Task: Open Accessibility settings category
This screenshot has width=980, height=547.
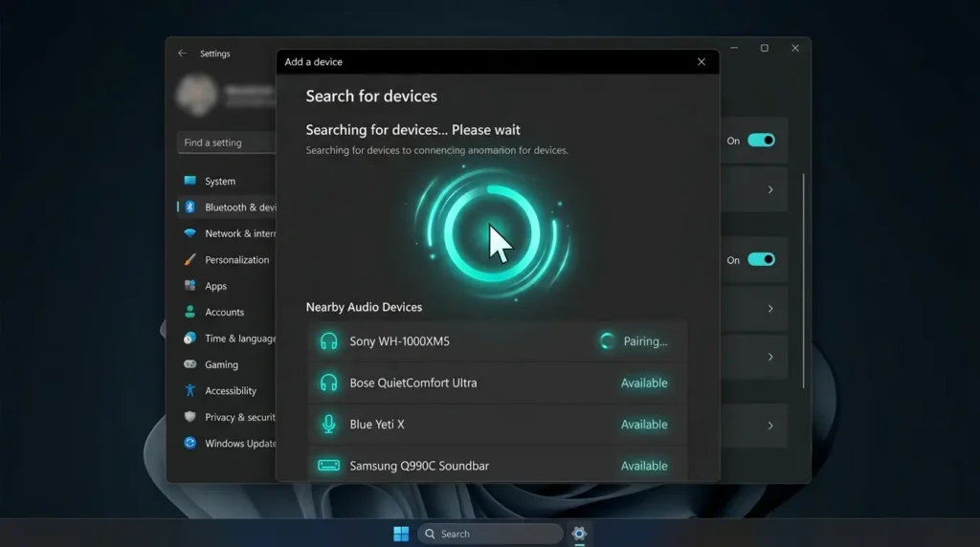Action: (227, 391)
